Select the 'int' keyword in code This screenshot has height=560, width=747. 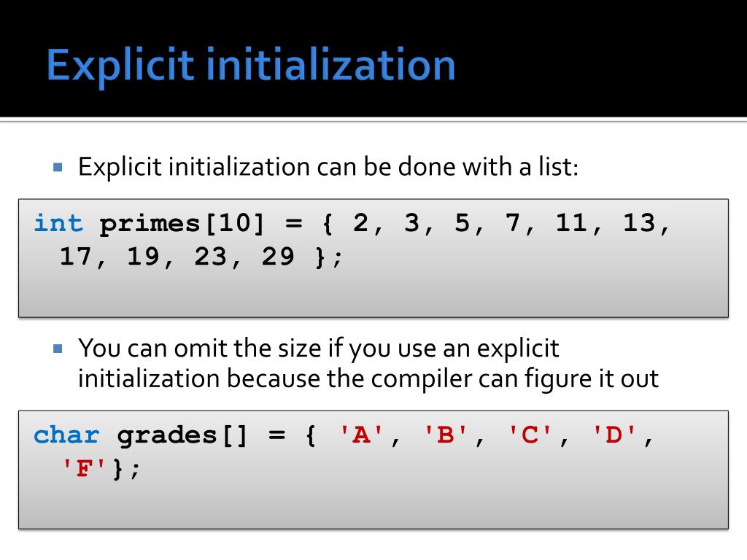click(58, 223)
